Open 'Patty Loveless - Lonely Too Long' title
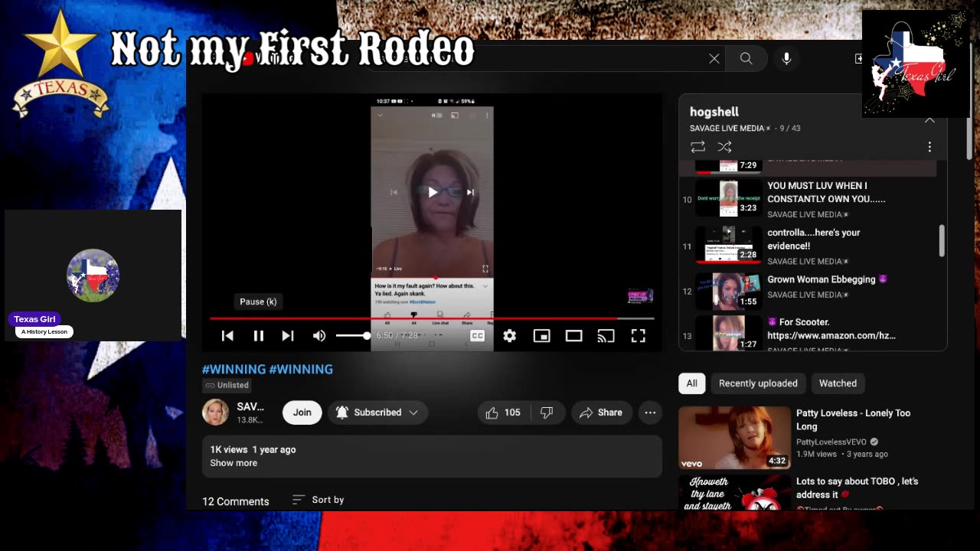Image resolution: width=980 pixels, height=551 pixels. (853, 419)
